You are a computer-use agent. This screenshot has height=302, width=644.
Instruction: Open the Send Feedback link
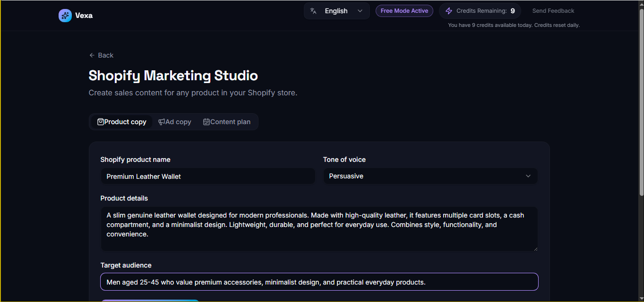tap(553, 11)
